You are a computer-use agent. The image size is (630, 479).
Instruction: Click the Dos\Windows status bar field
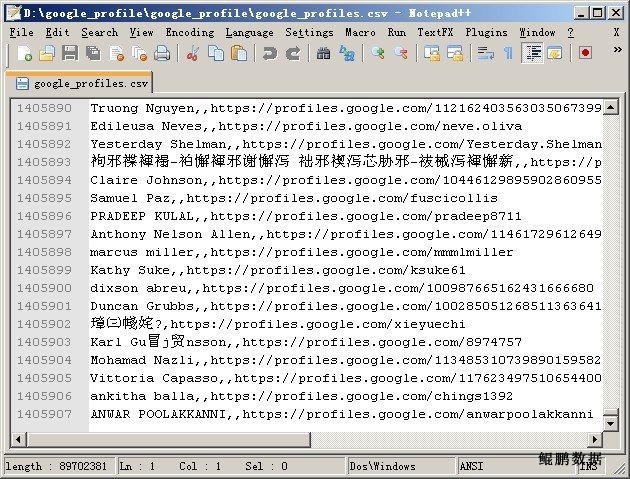click(x=400, y=466)
